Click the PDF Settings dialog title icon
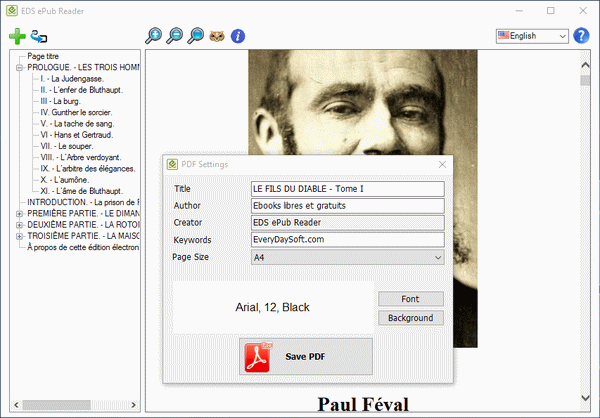The height and width of the screenshot is (418, 600). coord(172,164)
